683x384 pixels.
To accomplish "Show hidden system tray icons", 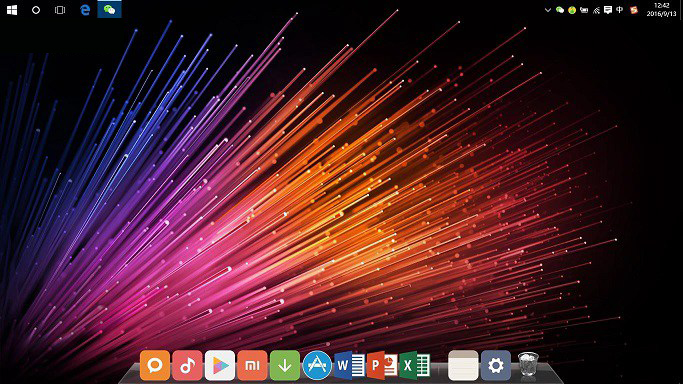I will [x=548, y=10].
